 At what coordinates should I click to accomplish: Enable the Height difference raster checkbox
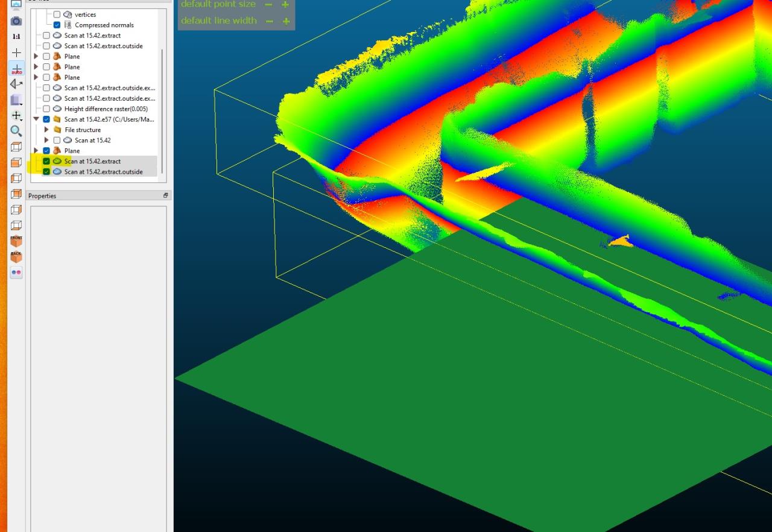(46, 109)
